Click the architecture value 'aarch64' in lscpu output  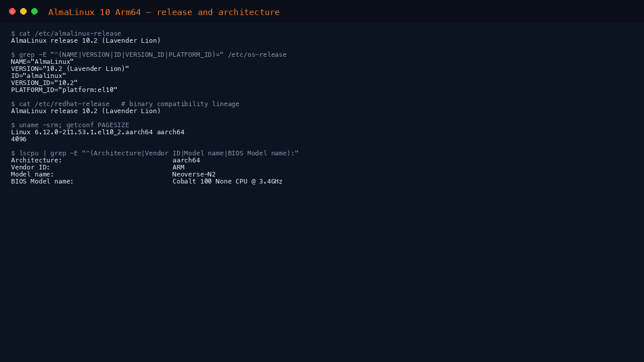(x=186, y=160)
